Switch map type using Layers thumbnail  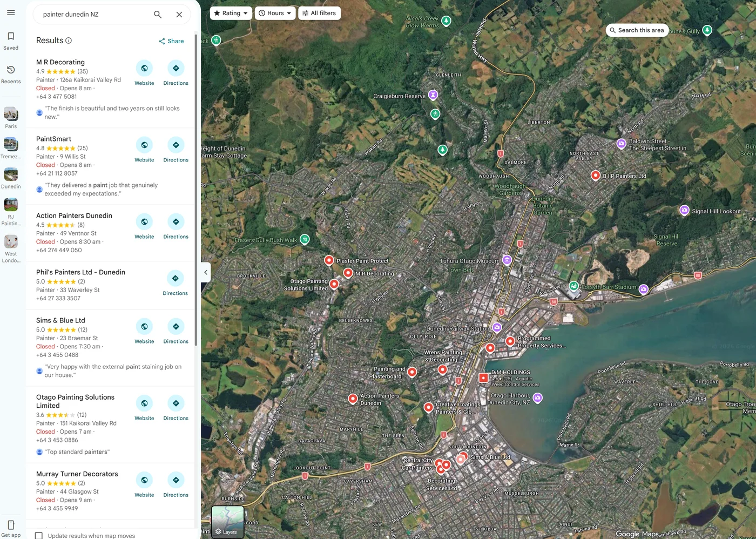pos(228,522)
